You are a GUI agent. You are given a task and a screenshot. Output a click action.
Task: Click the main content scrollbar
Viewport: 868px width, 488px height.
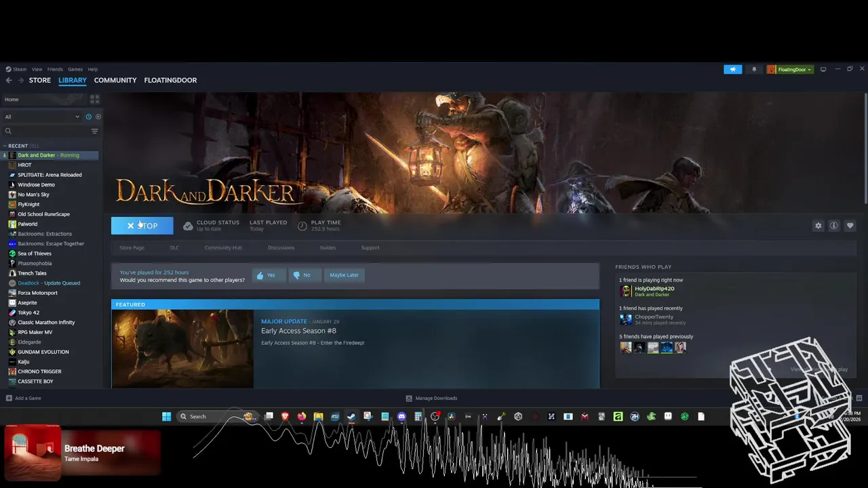coord(865,148)
